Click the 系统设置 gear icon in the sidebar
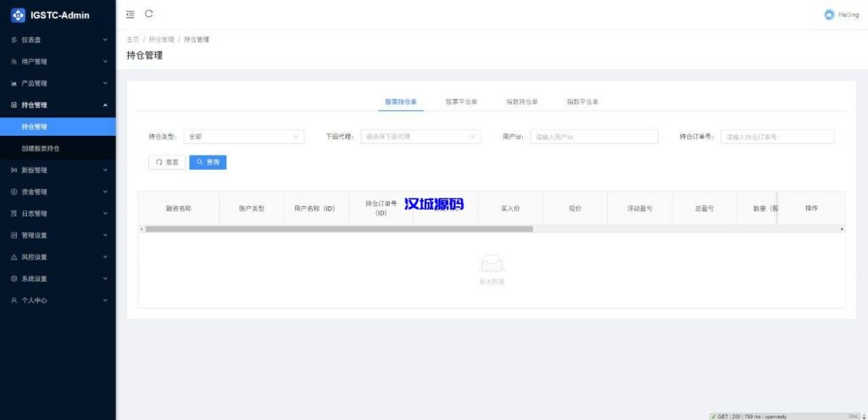The height and width of the screenshot is (420, 868). 14,278
